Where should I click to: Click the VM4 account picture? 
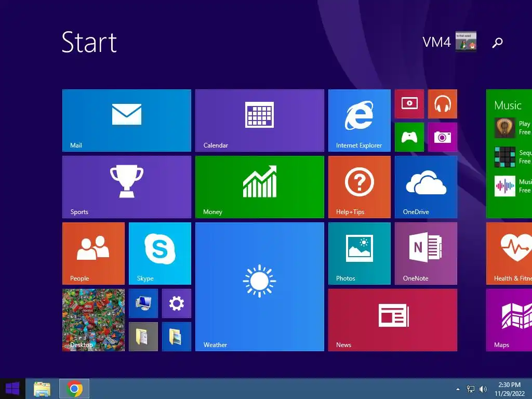tap(466, 42)
